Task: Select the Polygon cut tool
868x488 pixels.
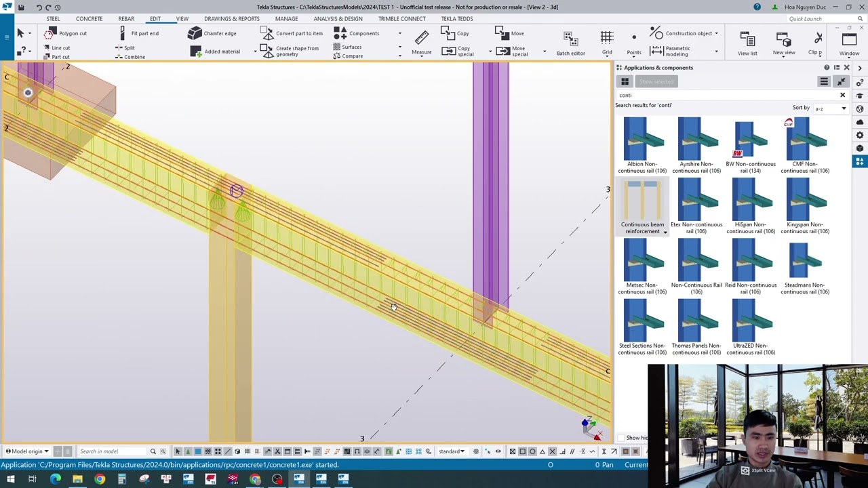Action: point(66,33)
